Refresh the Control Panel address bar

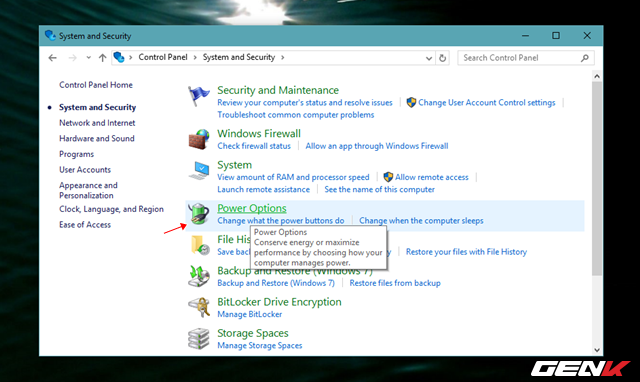[x=442, y=58]
